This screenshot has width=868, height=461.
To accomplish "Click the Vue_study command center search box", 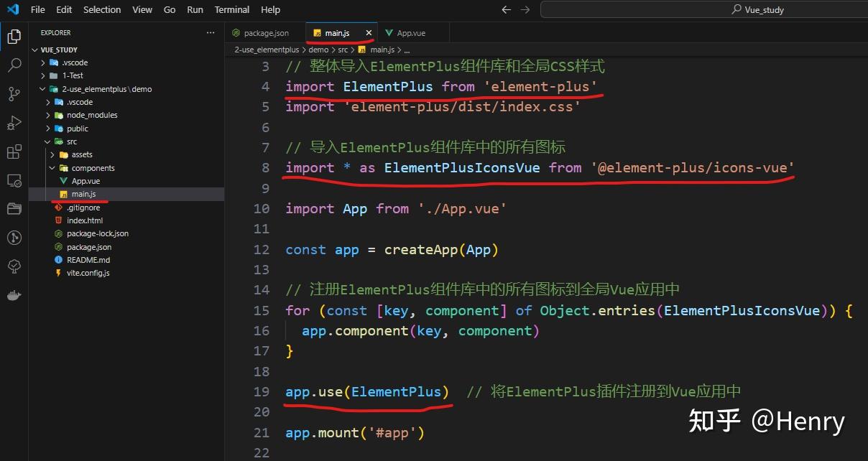I will click(703, 10).
